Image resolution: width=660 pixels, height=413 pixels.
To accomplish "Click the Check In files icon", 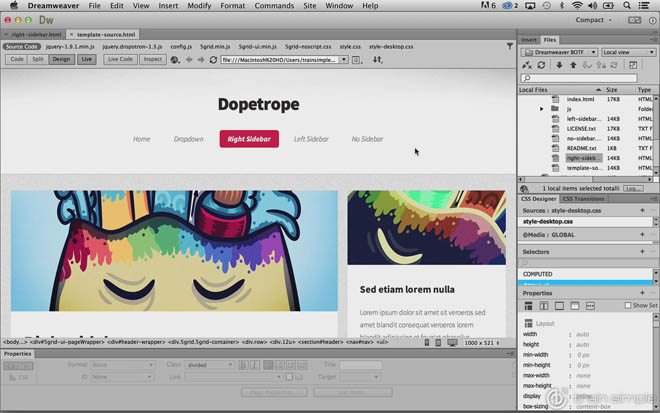I will 601,65.
